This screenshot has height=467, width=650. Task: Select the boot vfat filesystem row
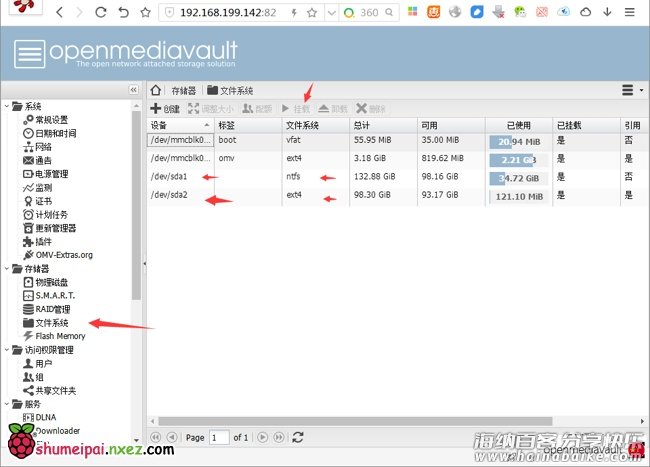click(x=398, y=140)
